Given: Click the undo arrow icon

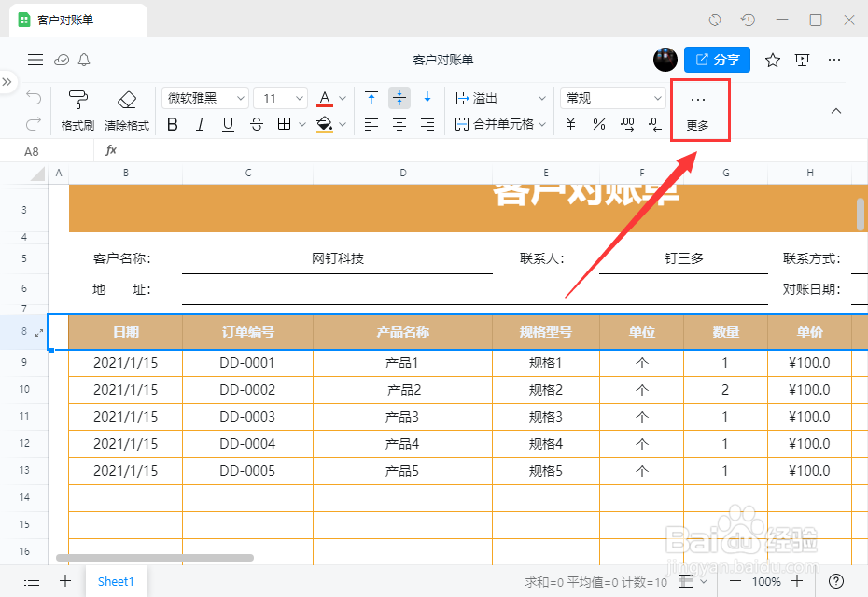Looking at the screenshot, I should coord(34,96).
